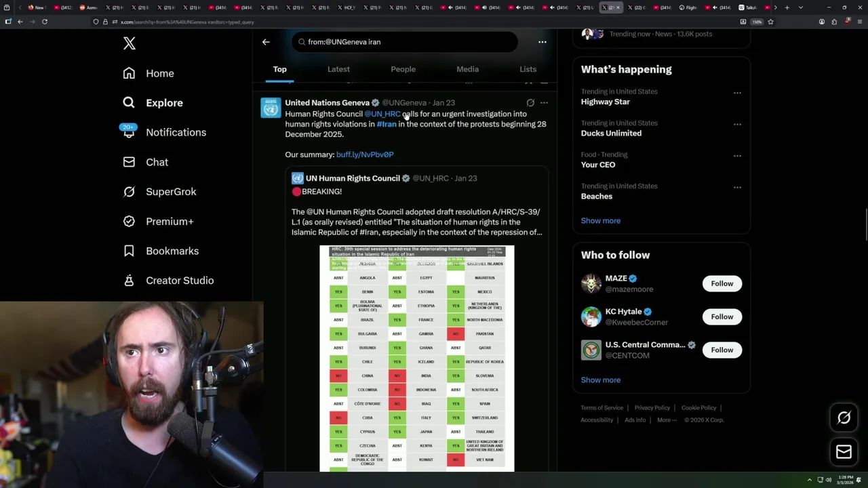
Task: Open more options for Highway Star trend
Action: (x=737, y=93)
